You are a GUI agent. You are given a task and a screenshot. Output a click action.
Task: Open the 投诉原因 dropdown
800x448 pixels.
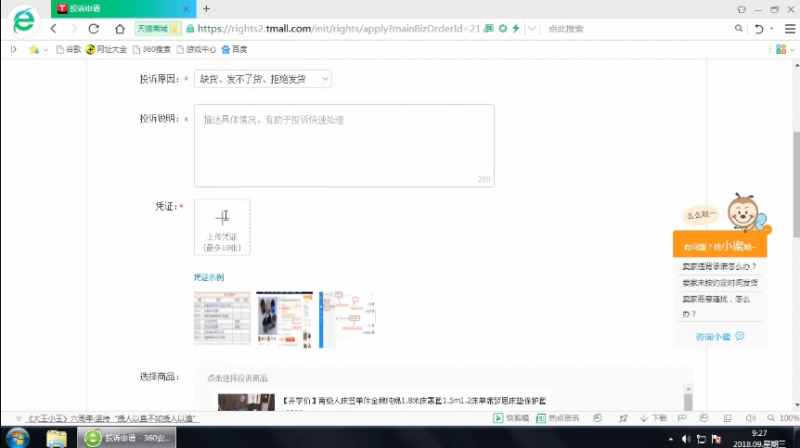[x=263, y=79]
